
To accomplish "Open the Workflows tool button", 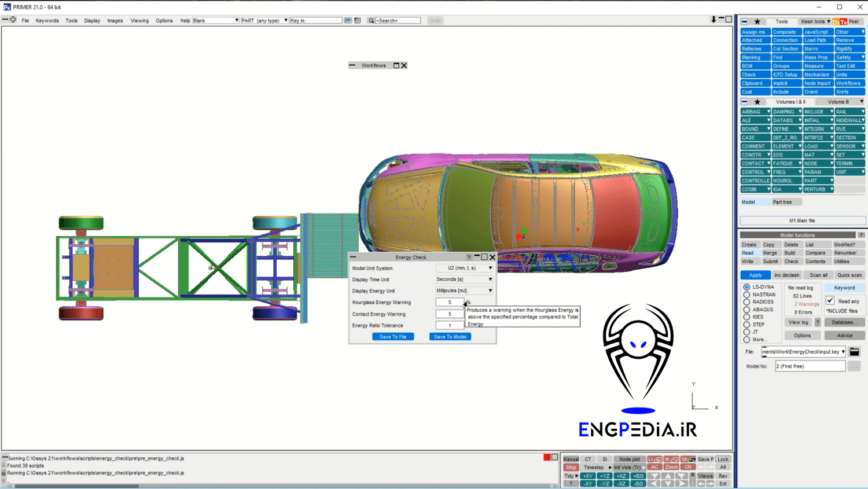I will (849, 83).
